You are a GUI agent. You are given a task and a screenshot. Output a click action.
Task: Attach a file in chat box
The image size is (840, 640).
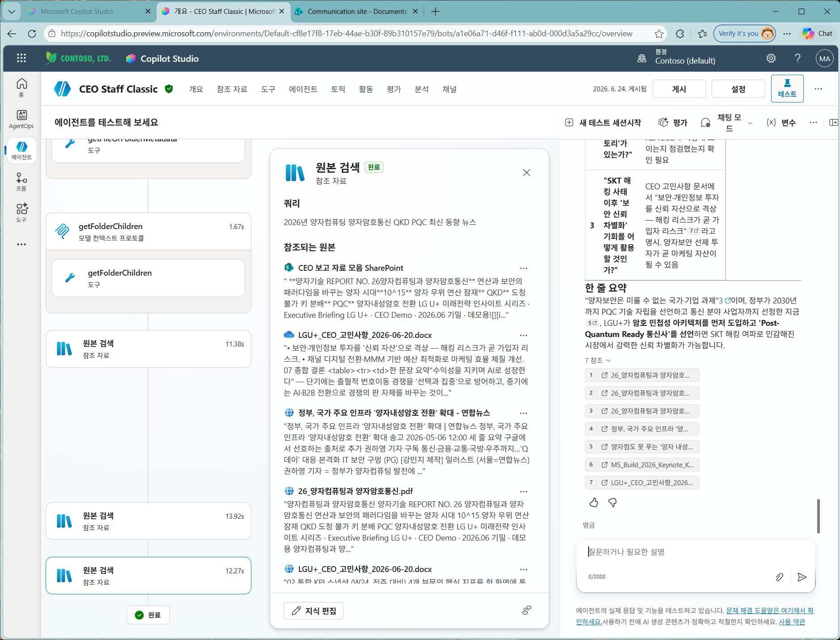[x=779, y=577]
